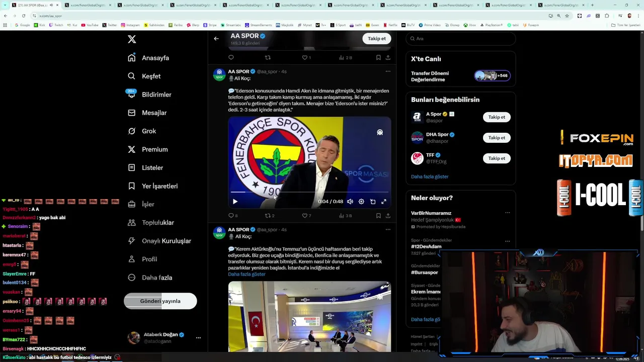Go back using arrow beside AA SPOR

[216, 39]
